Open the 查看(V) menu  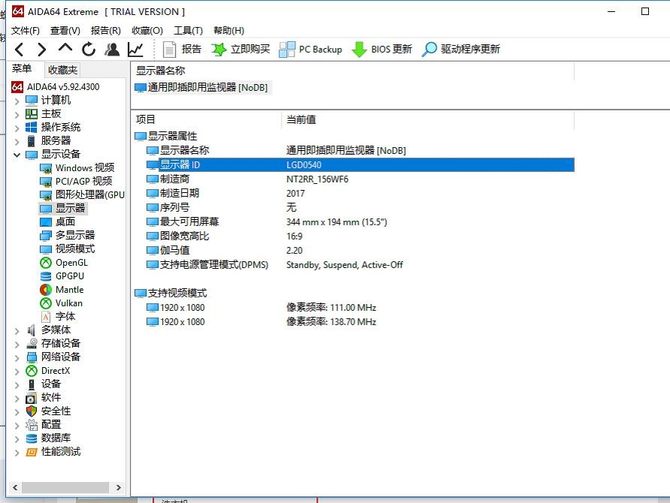[65, 31]
